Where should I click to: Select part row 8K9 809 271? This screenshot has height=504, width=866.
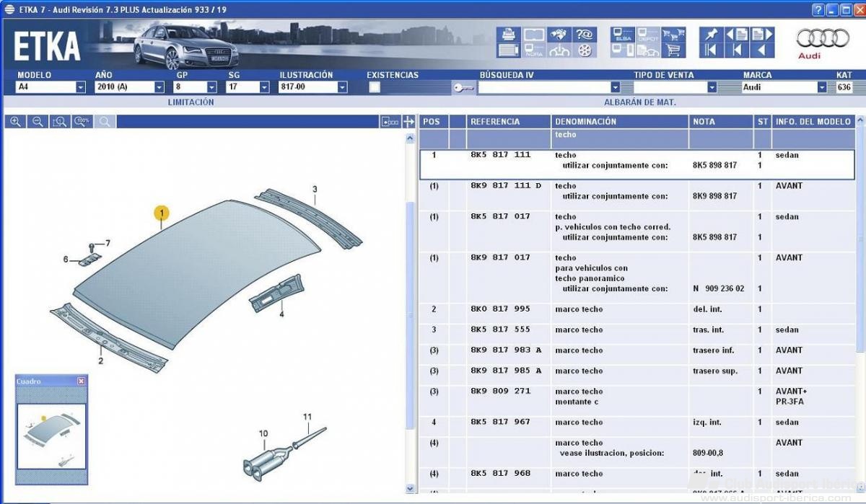coord(637,401)
